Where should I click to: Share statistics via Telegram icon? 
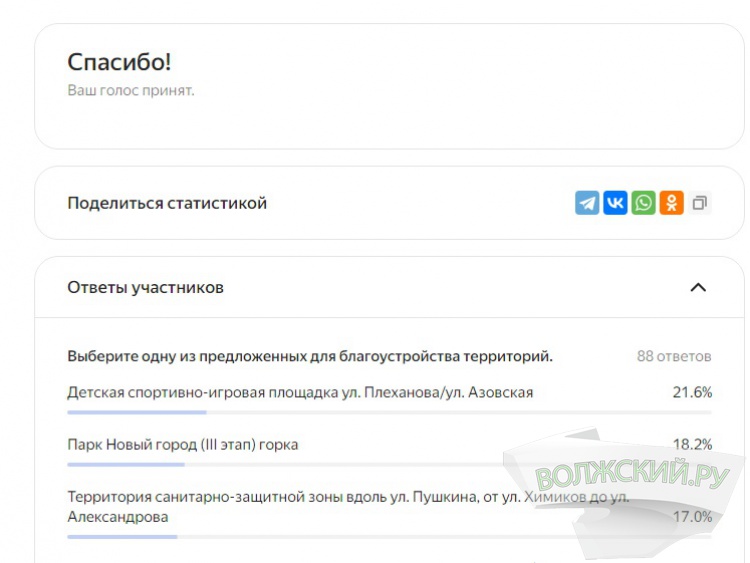tap(587, 203)
